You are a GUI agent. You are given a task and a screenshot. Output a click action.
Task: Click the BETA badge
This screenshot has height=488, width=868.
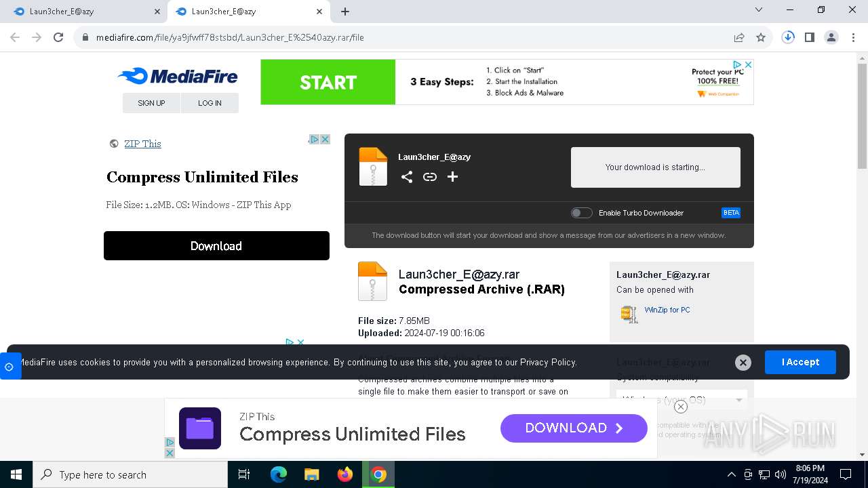click(731, 213)
